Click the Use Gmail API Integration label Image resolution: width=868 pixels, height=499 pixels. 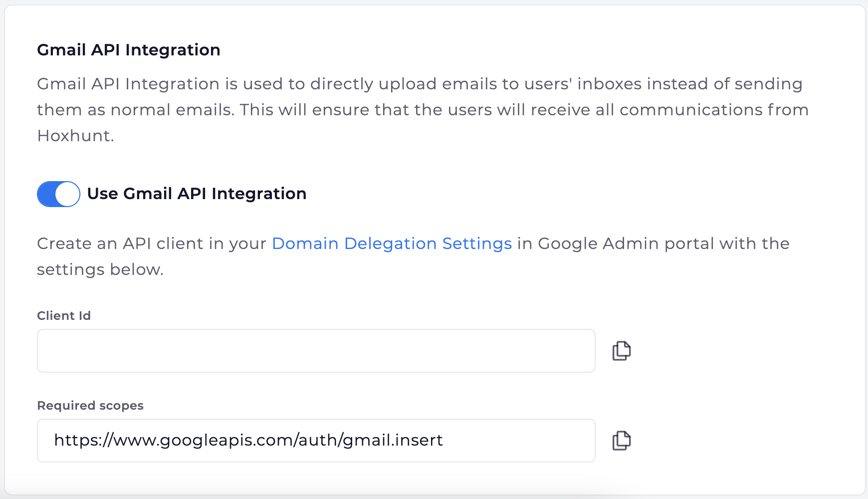[197, 194]
